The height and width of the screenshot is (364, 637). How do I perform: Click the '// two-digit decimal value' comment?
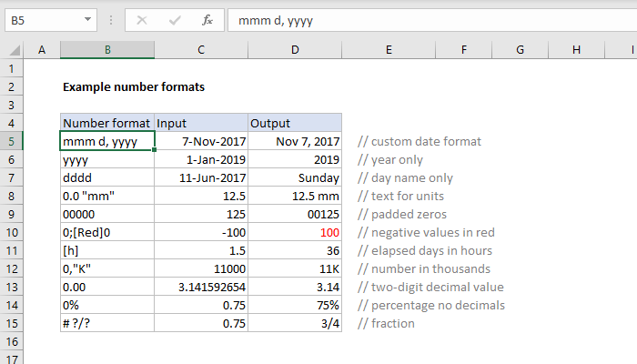tap(430, 287)
